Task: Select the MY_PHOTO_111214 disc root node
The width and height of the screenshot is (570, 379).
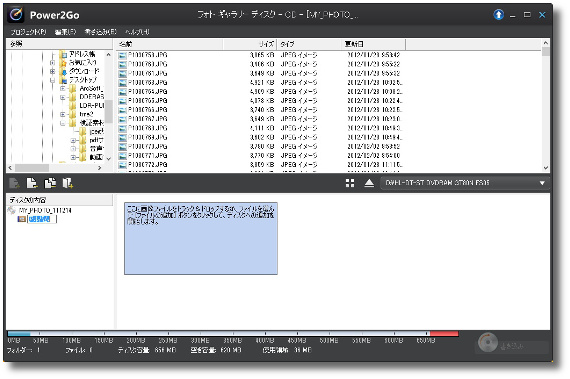Action: point(45,210)
